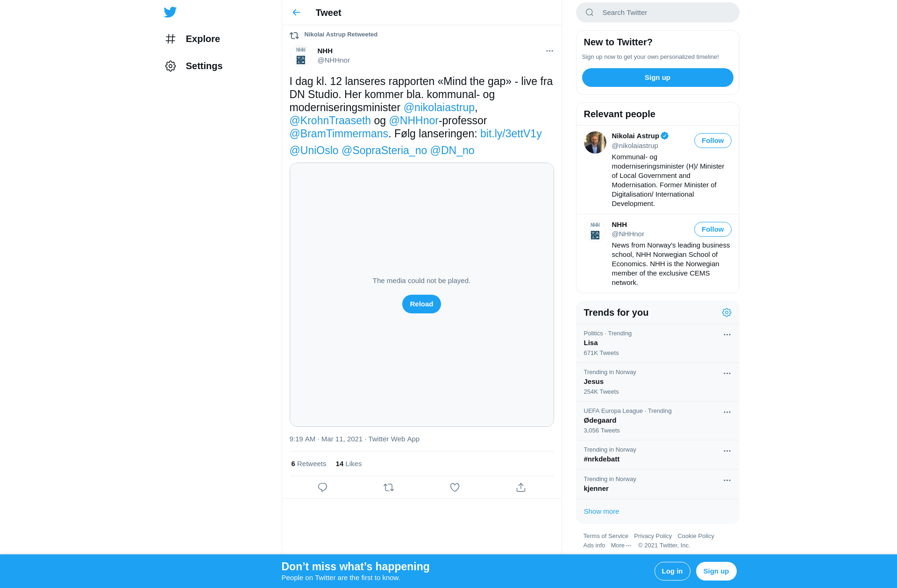
Task: Open the More footer menu
Action: tap(621, 545)
